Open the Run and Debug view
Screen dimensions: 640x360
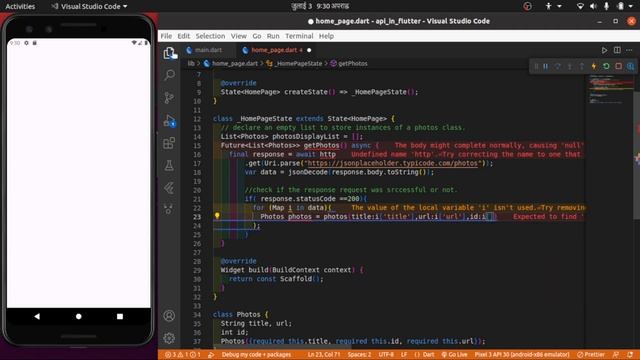(169, 120)
